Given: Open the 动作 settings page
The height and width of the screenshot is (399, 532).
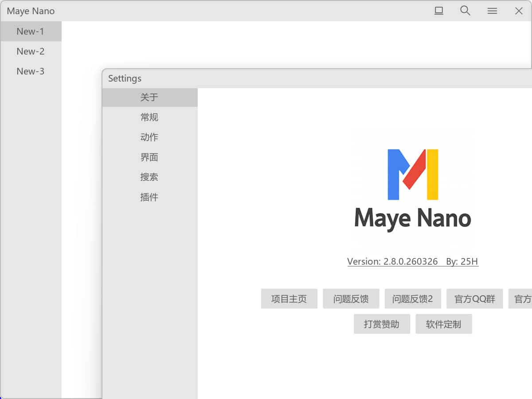Looking at the screenshot, I should coord(150,137).
